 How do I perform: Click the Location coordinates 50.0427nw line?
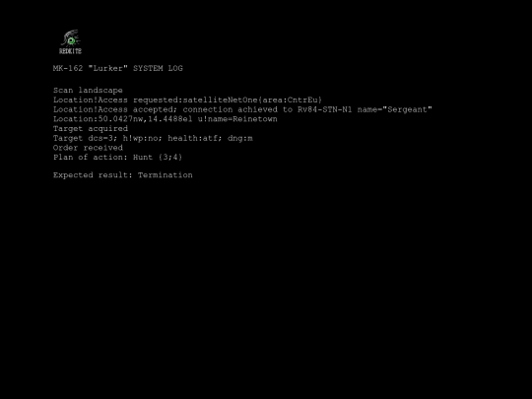click(166, 119)
